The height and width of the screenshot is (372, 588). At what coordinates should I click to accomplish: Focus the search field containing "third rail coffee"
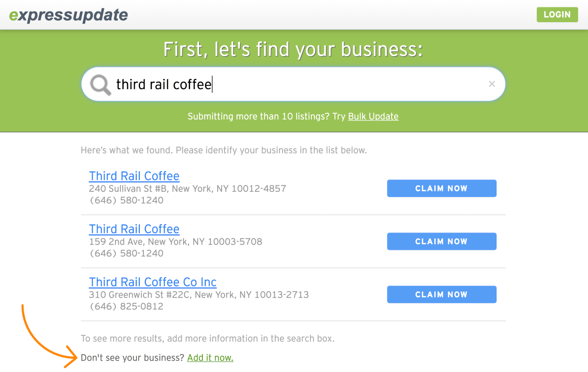[x=294, y=84]
